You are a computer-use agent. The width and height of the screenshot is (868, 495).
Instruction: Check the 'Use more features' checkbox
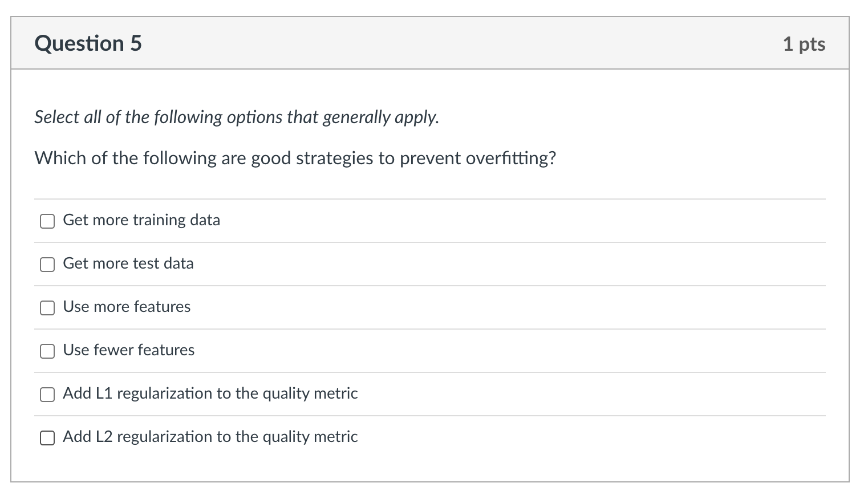(x=47, y=307)
